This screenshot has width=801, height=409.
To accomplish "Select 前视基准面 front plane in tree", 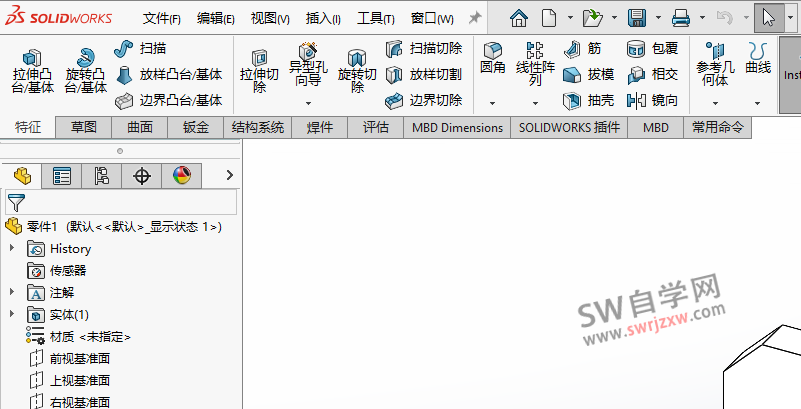I will click(70, 358).
